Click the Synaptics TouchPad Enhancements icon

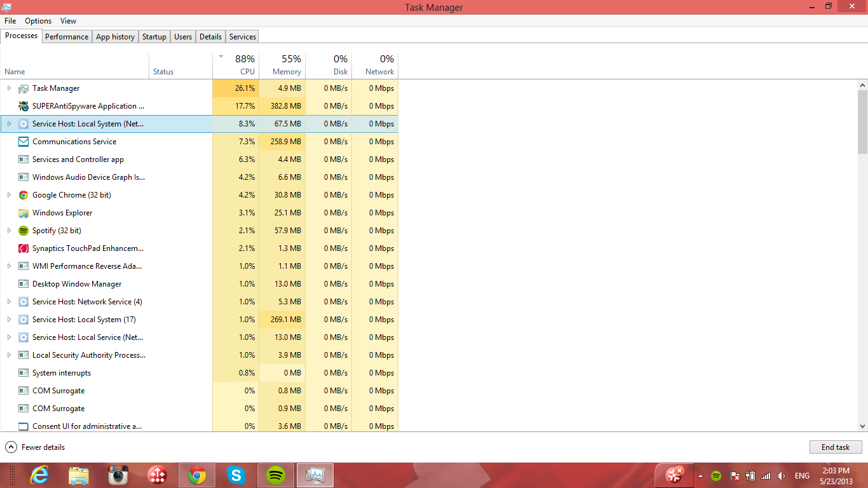pyautogui.click(x=24, y=248)
